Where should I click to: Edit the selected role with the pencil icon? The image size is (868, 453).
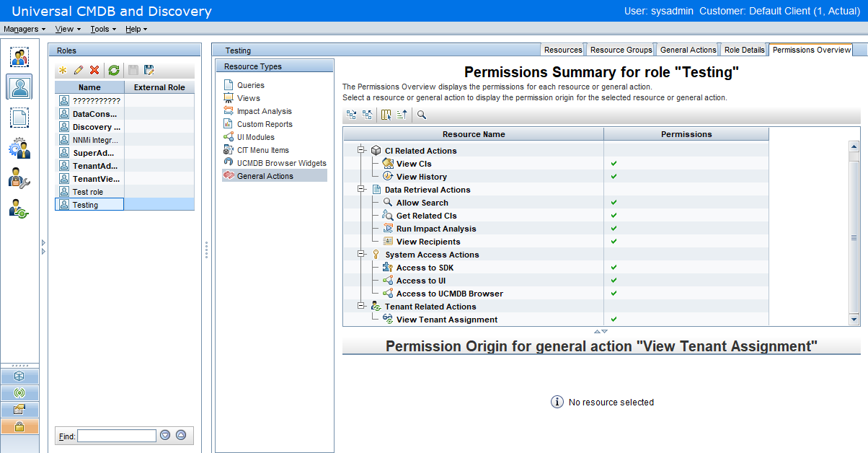(x=79, y=70)
